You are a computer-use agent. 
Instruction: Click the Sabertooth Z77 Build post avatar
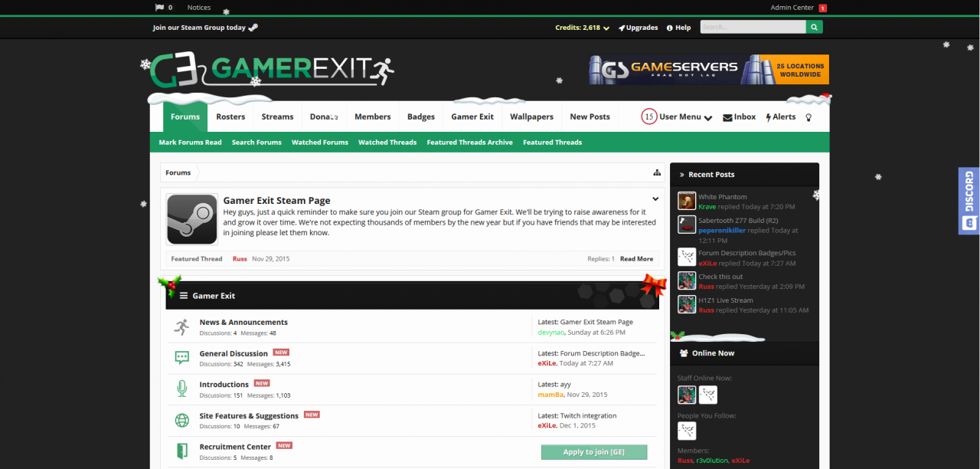click(x=687, y=225)
